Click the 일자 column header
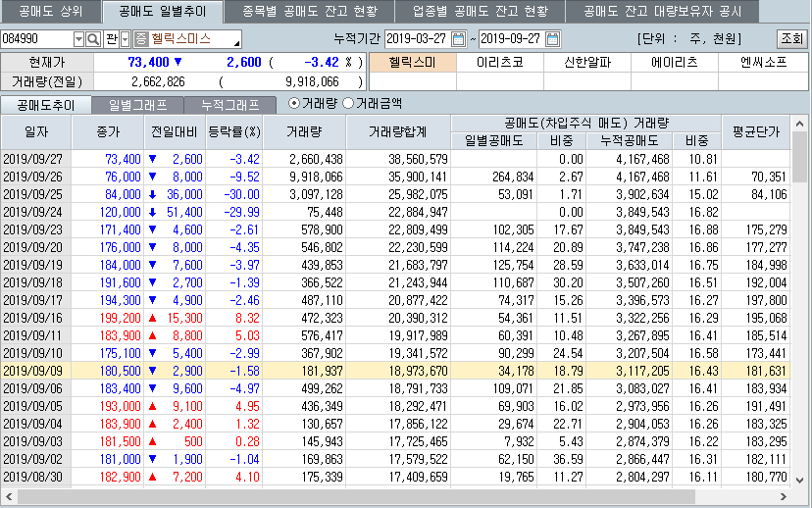This screenshot has height=508, width=812. [36, 132]
